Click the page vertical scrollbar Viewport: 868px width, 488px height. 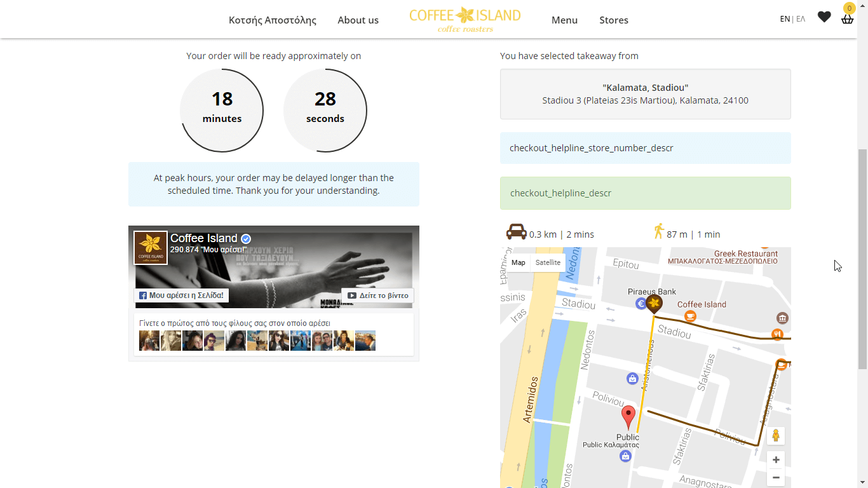[862, 259]
